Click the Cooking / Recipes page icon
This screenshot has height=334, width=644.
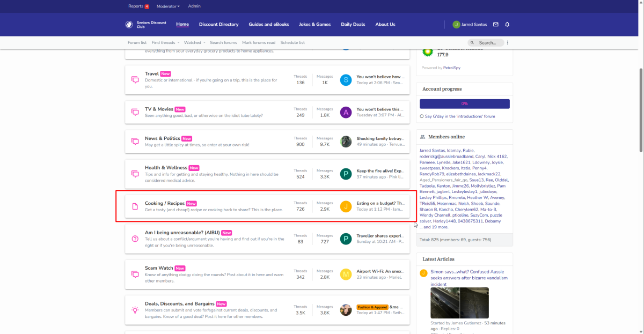[x=135, y=206]
